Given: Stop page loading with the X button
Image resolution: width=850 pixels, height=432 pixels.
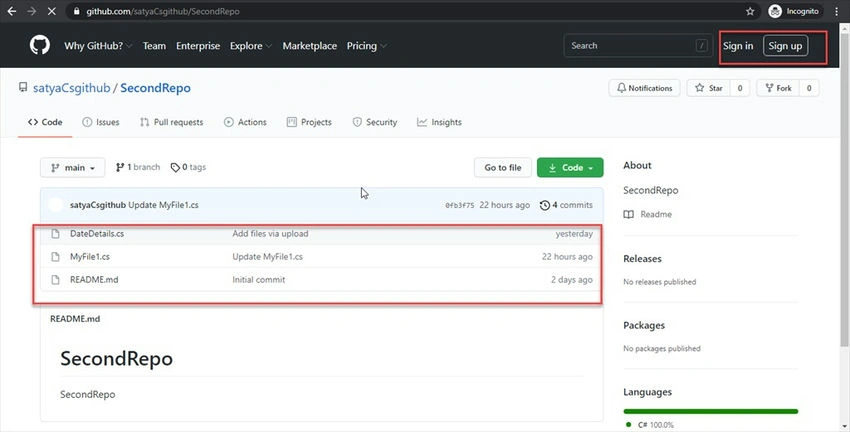Looking at the screenshot, I should (x=51, y=11).
